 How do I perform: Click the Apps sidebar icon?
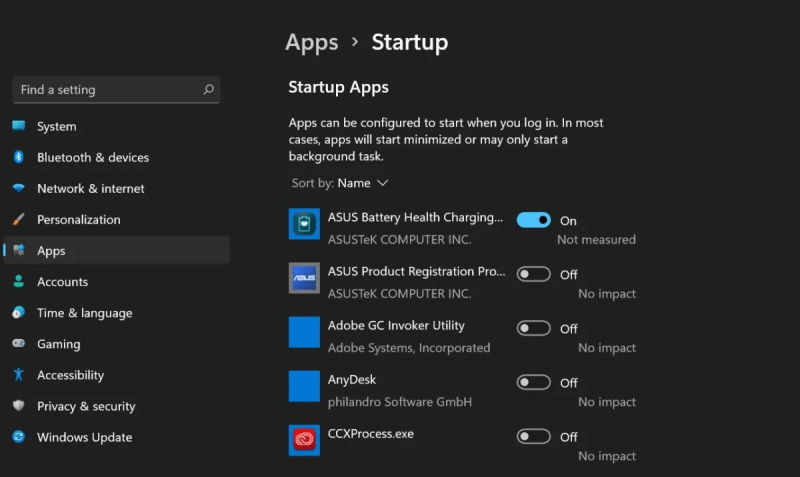point(19,250)
